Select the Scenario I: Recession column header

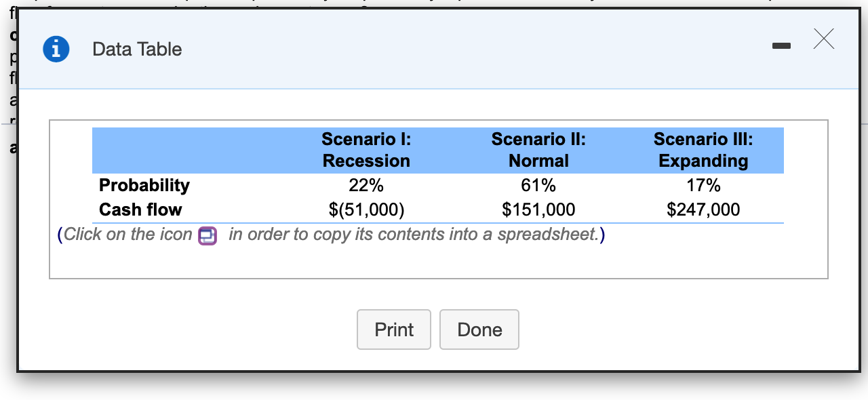(366, 150)
